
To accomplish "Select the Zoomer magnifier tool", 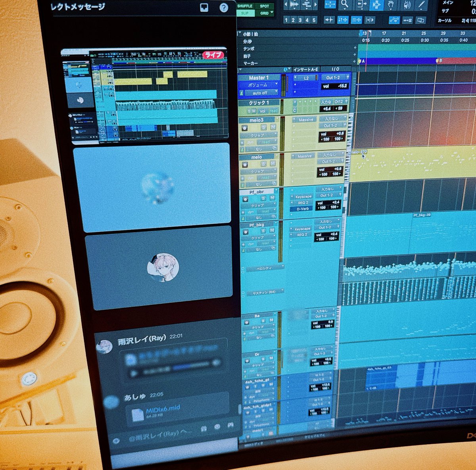I will (x=345, y=4).
